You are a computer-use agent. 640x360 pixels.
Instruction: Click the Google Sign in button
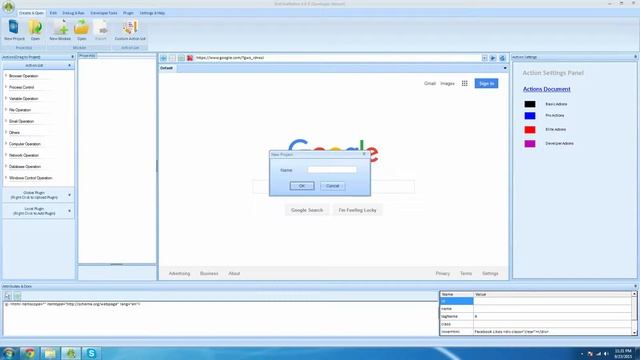click(x=487, y=83)
